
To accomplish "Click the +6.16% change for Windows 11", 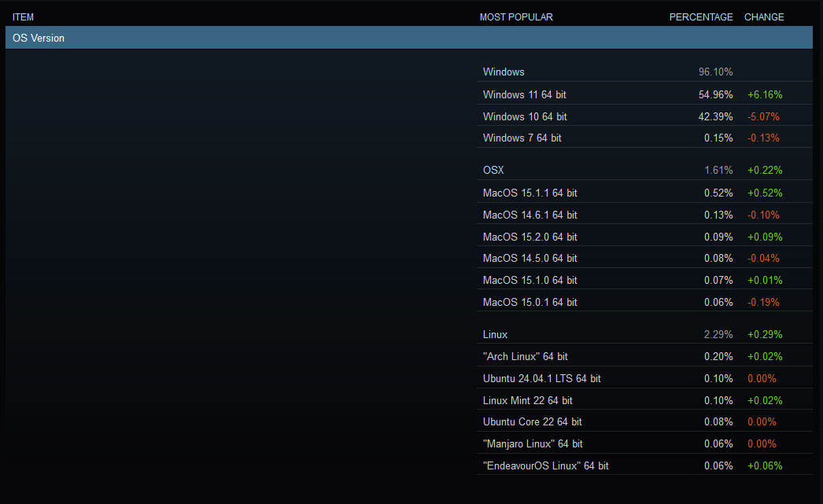I will tap(765, 94).
